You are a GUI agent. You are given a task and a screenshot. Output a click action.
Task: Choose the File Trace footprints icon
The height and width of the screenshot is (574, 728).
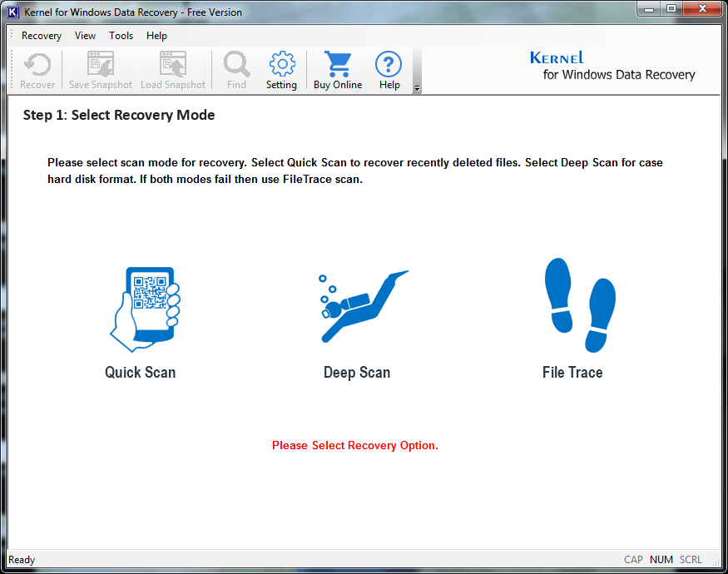click(x=580, y=305)
